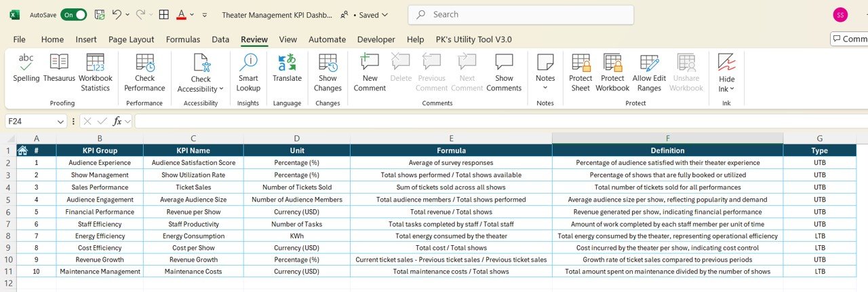Expand the Name Box dropdown
The height and width of the screenshot is (292, 868).
[60, 122]
